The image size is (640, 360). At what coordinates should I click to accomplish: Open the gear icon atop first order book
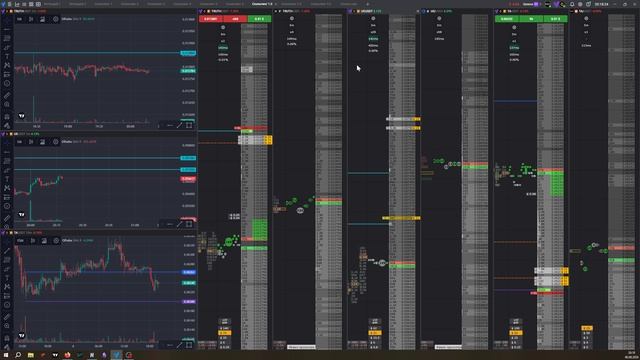(223, 27)
